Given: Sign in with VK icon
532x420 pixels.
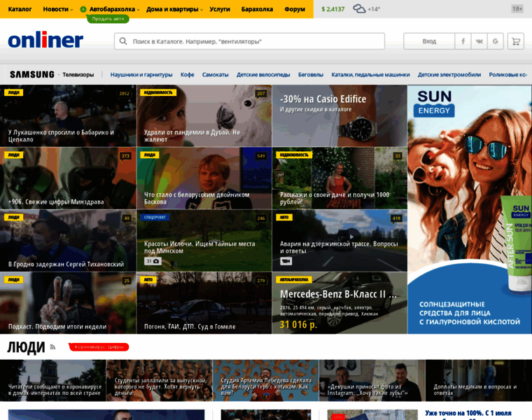Looking at the screenshot, I should pyautogui.click(x=479, y=41).
